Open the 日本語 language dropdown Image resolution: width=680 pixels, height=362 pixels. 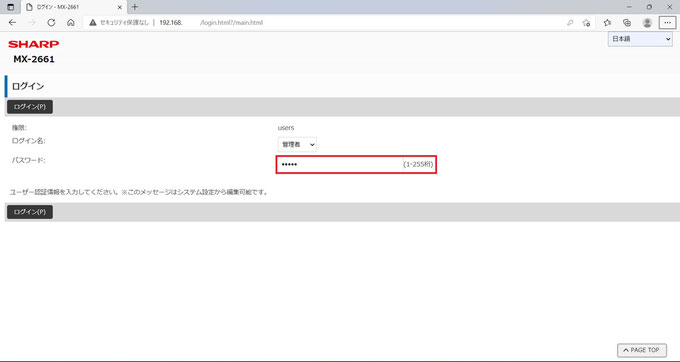640,39
